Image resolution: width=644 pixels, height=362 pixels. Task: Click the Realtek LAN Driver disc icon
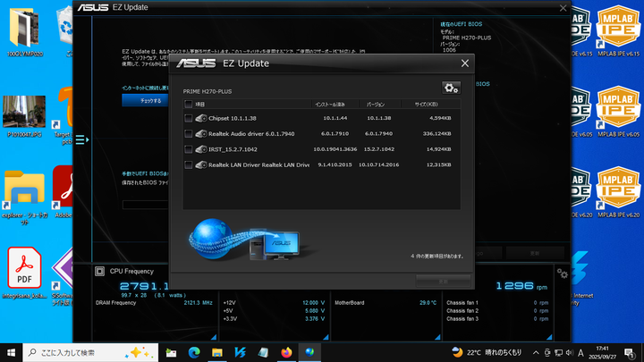(x=201, y=164)
